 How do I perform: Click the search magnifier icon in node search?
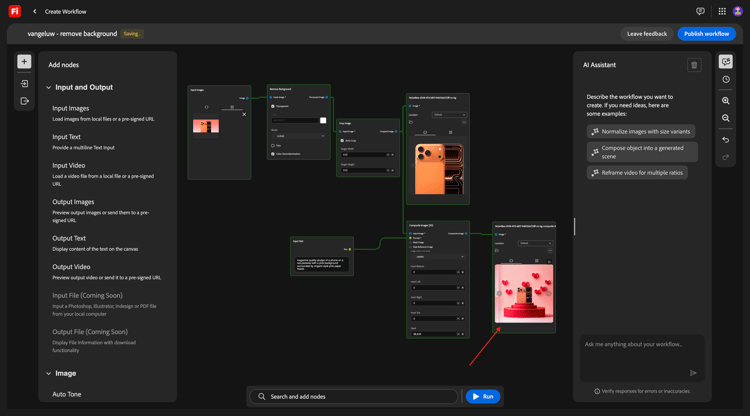pyautogui.click(x=262, y=396)
